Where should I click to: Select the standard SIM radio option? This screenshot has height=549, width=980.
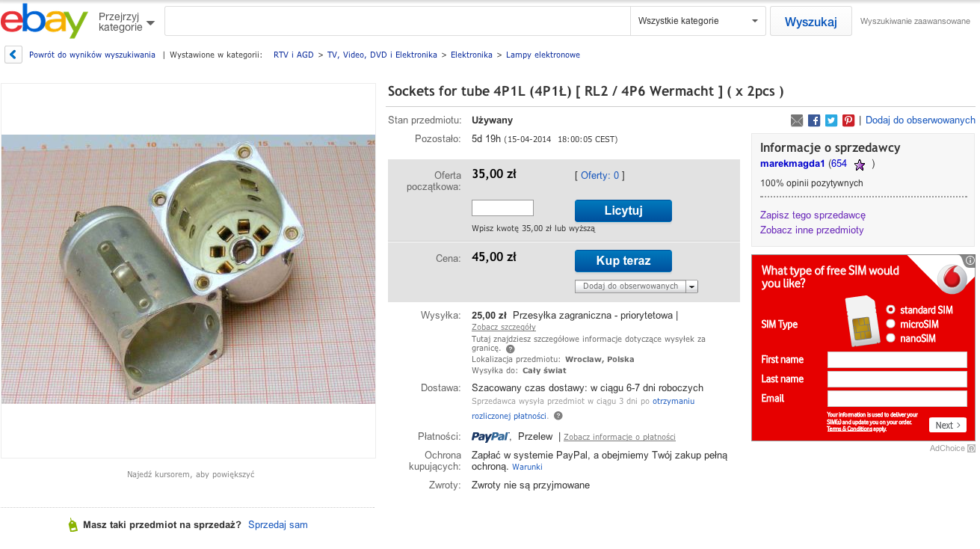(x=890, y=309)
